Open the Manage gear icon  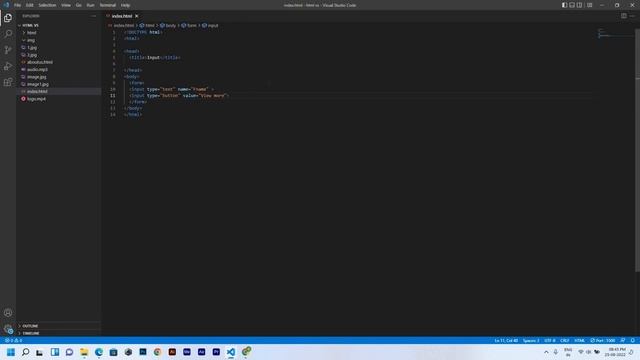click(x=8, y=329)
